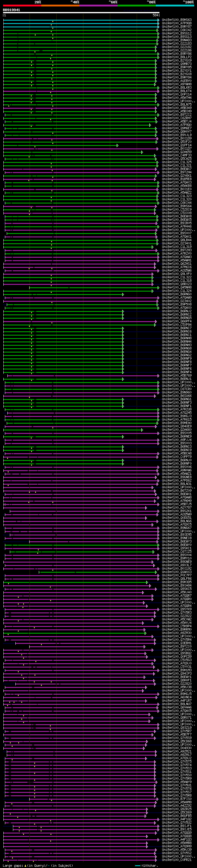Click the UniRef100_A5B769 entry
This screenshot has width=197, height=868.
(177, 375)
